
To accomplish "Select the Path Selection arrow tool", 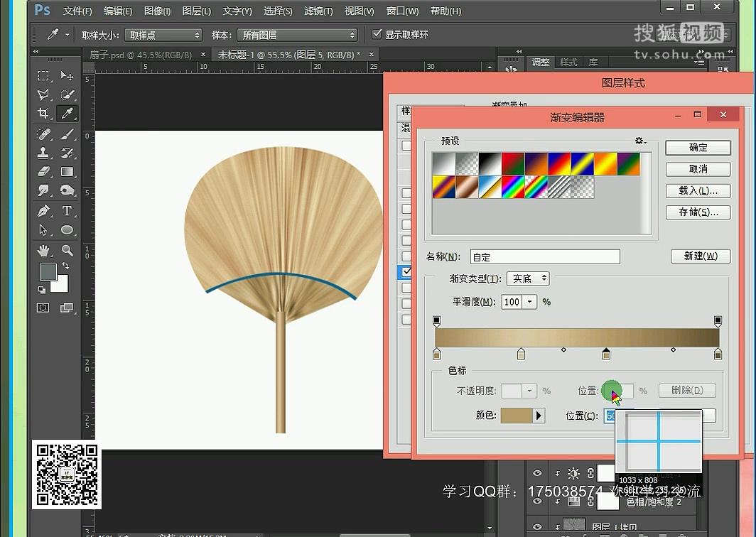I will tap(43, 230).
